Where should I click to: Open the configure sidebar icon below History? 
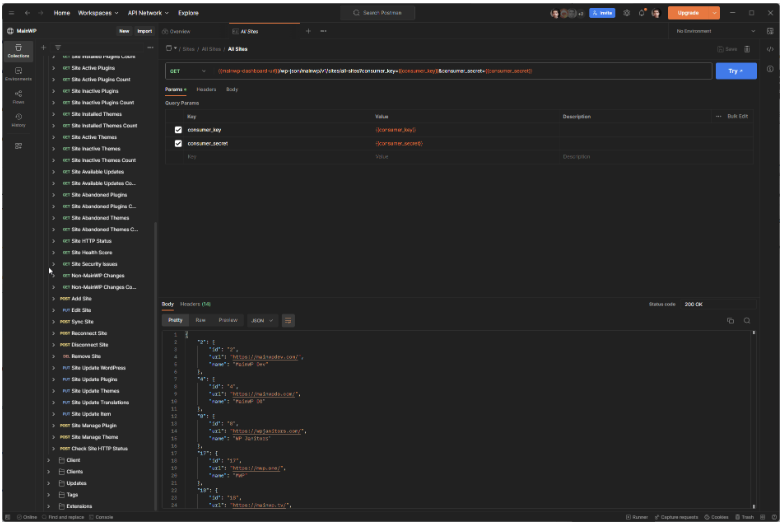point(18,146)
